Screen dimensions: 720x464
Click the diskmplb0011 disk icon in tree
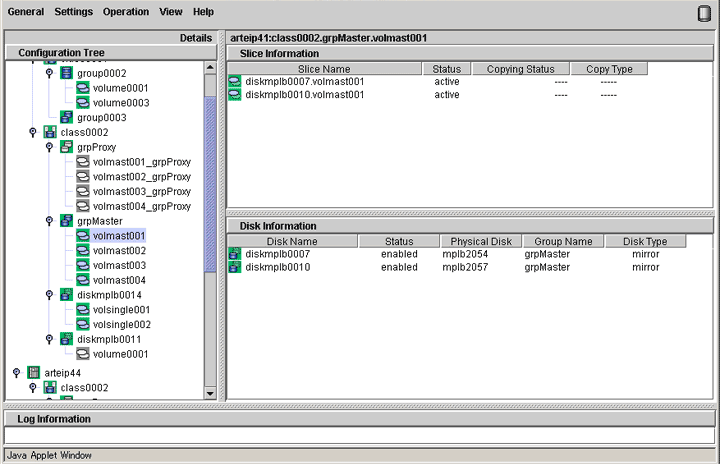67,339
